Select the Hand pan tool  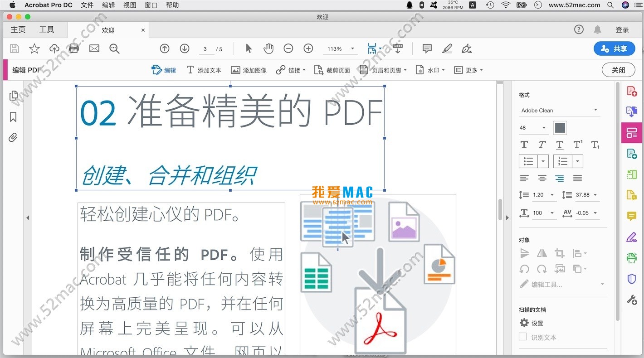(268, 48)
